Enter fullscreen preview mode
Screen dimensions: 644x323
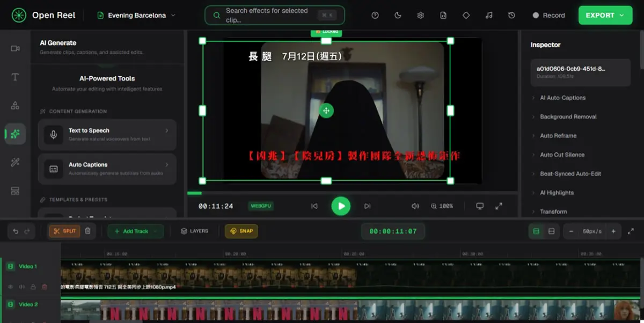pos(499,206)
